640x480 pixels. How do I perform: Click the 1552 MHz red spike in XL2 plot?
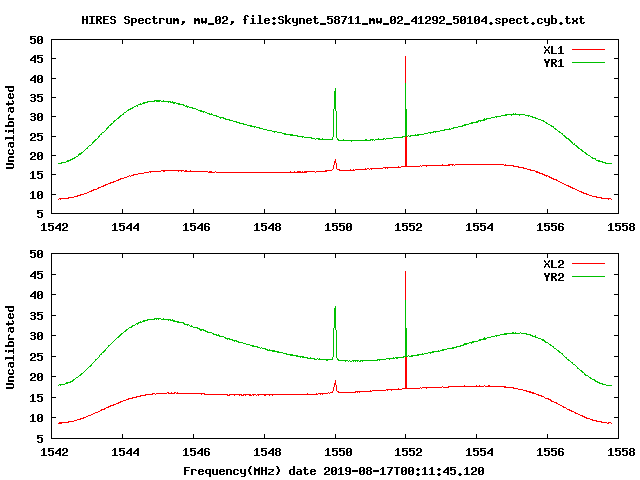(405, 329)
